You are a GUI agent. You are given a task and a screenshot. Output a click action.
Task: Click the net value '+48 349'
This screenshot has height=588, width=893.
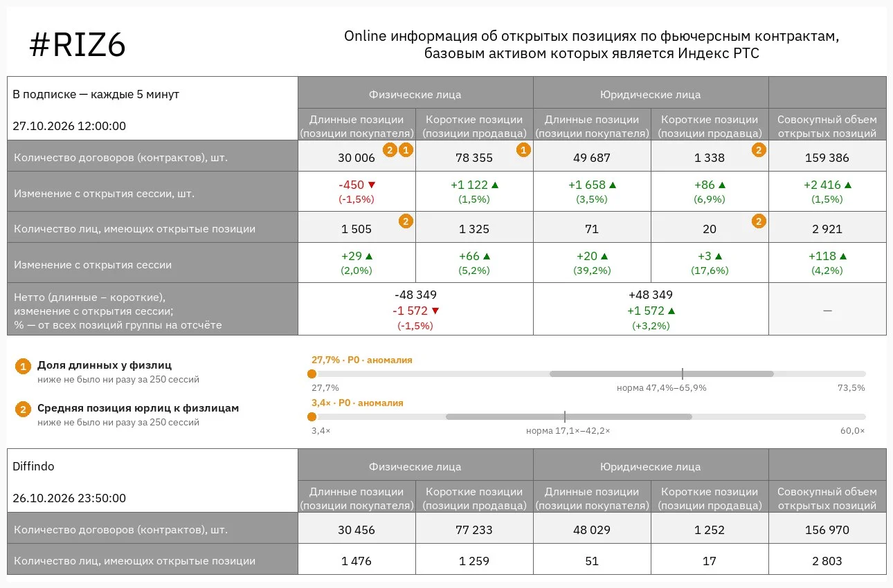click(651, 295)
